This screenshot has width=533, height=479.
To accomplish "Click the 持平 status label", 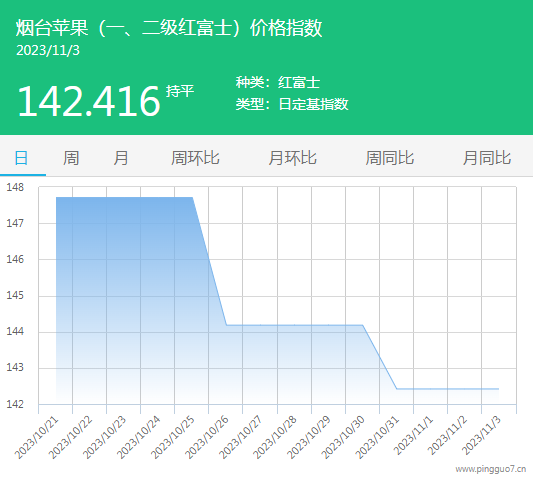I will click(x=180, y=91).
